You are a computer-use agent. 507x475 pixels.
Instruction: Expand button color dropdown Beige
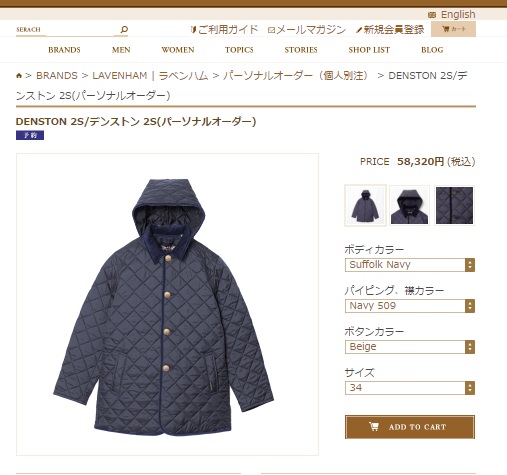410,347
